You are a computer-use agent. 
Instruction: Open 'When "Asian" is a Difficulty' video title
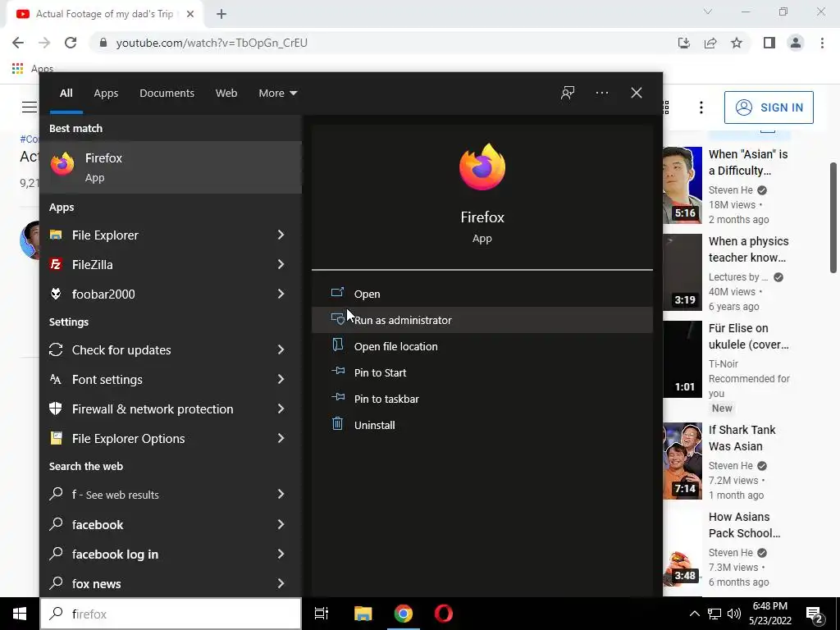point(748,162)
